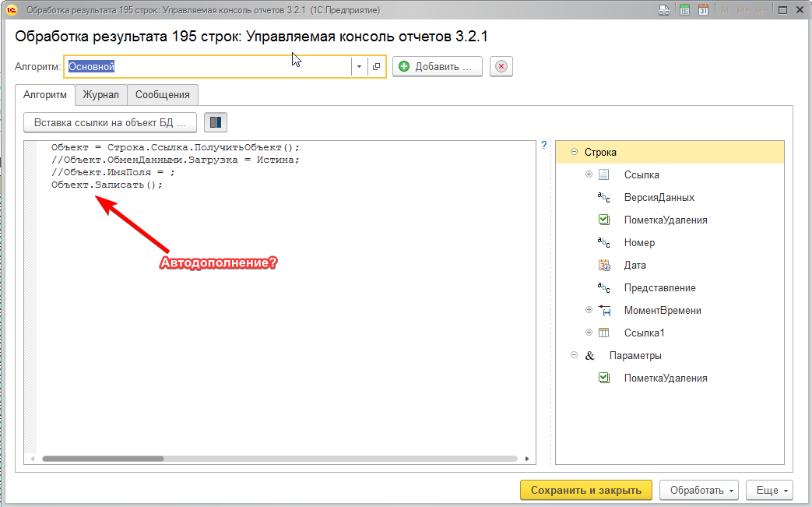Image resolution: width=812 pixels, height=507 pixels.
Task: Click the red delete algorithm button
Action: (501, 66)
